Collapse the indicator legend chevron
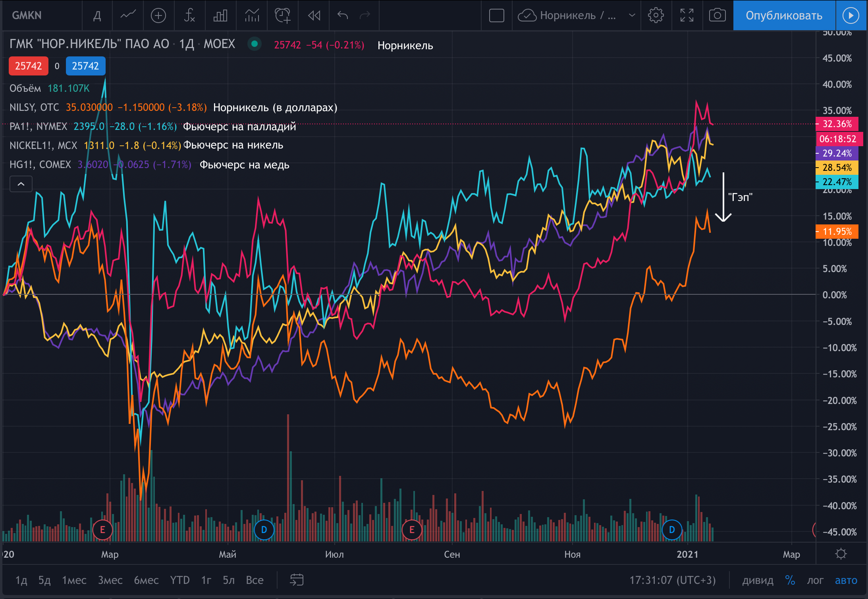The image size is (868, 599). (x=21, y=184)
